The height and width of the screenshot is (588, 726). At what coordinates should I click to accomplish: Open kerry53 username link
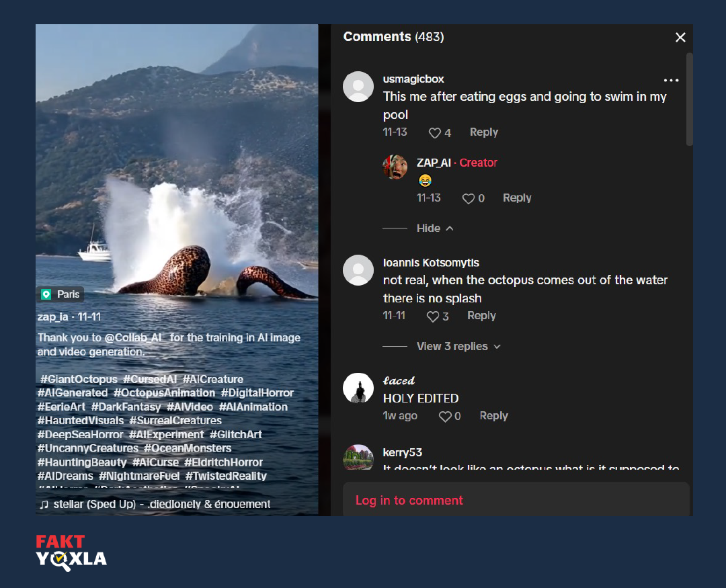pos(403,452)
